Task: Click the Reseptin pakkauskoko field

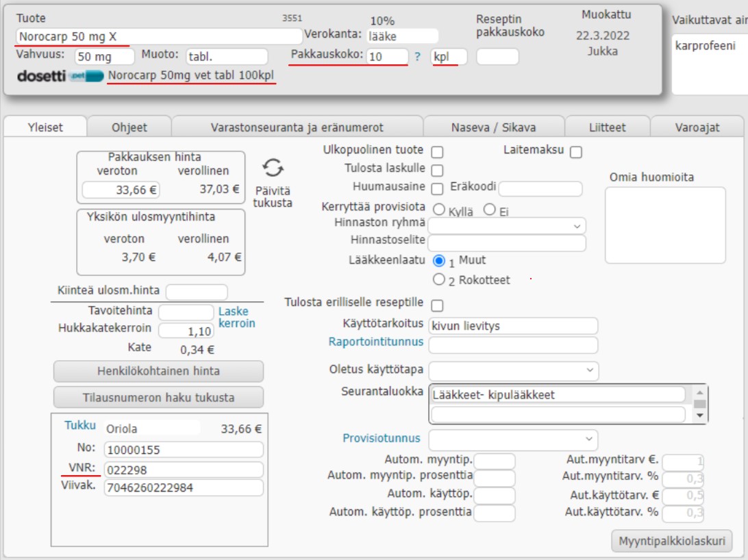Action: point(497,57)
